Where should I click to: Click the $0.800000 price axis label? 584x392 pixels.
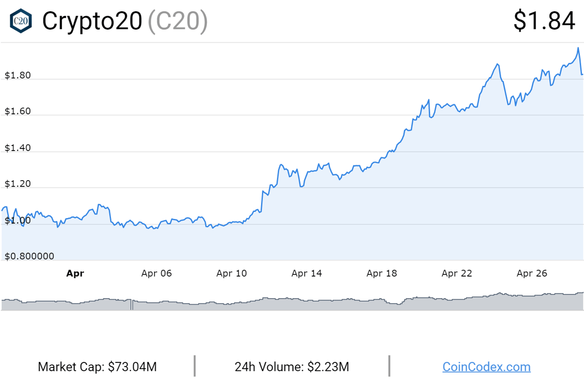coord(29,256)
